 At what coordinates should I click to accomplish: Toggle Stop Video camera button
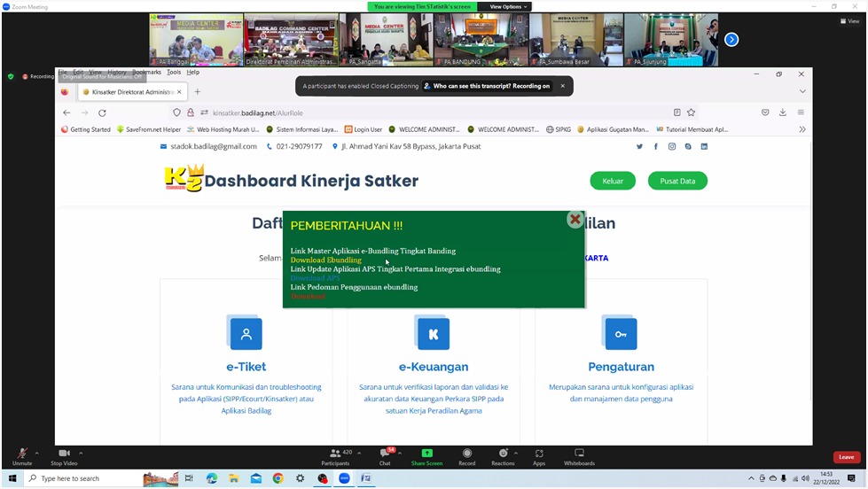(64, 454)
